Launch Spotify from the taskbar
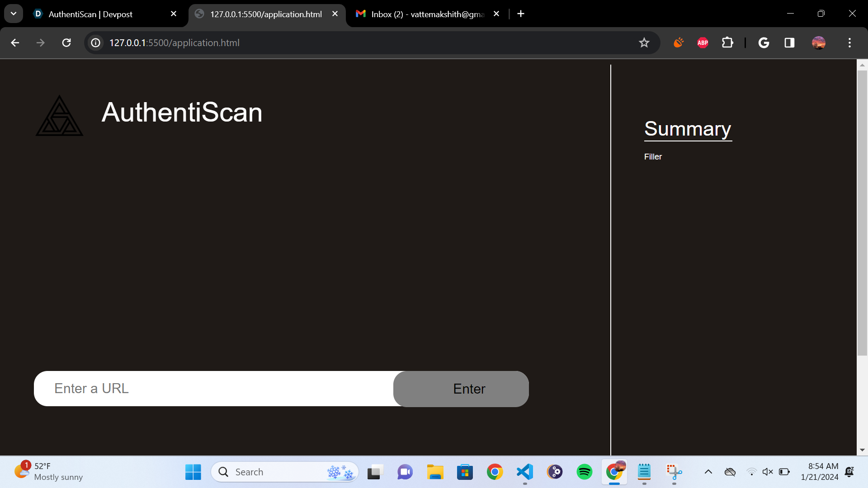868x488 pixels. 584,472
